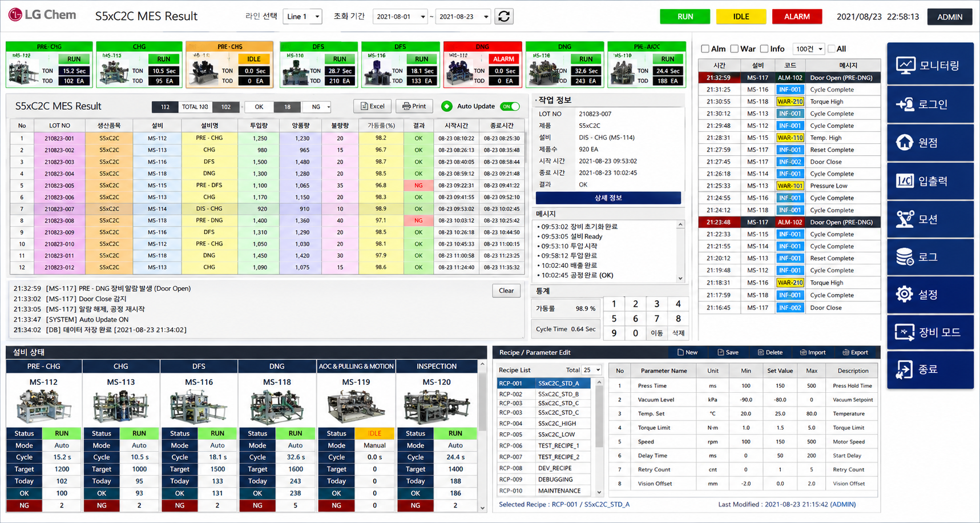Image resolution: width=980 pixels, height=523 pixels.
Task: Open the PRE-CHS IDLE equipment card
Action: point(229,65)
